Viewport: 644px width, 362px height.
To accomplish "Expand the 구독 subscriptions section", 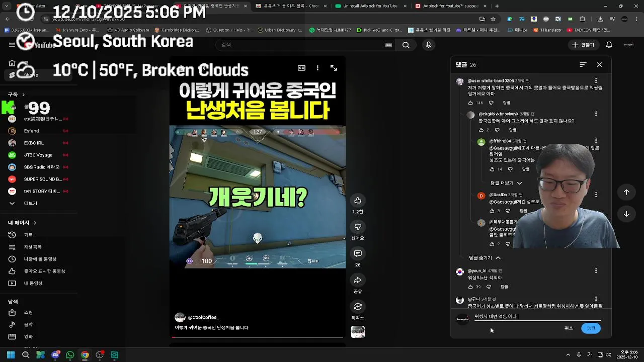I will click(x=16, y=95).
